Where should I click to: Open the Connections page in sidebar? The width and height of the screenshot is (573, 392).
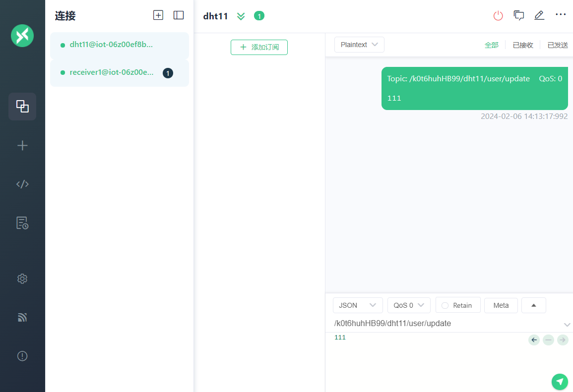22,107
